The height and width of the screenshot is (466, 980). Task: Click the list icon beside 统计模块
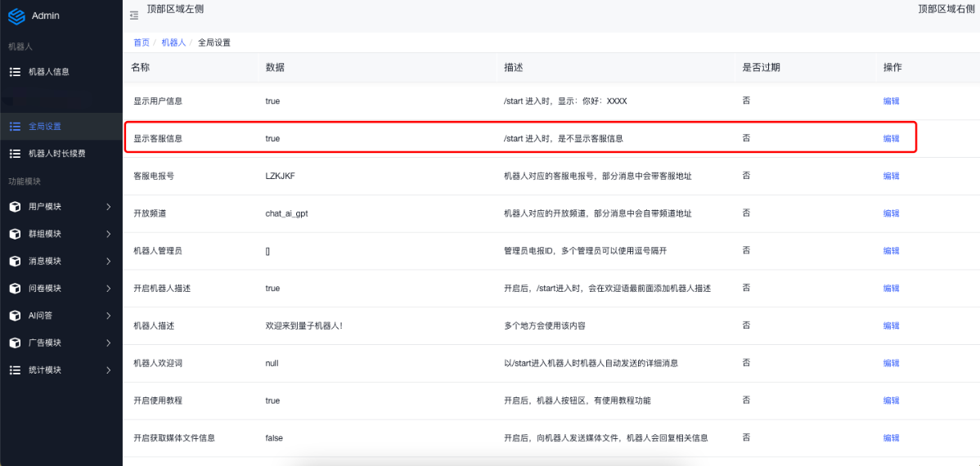click(15, 370)
